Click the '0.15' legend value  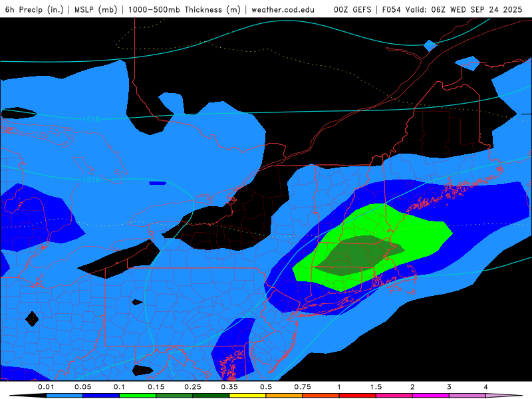tap(156, 387)
